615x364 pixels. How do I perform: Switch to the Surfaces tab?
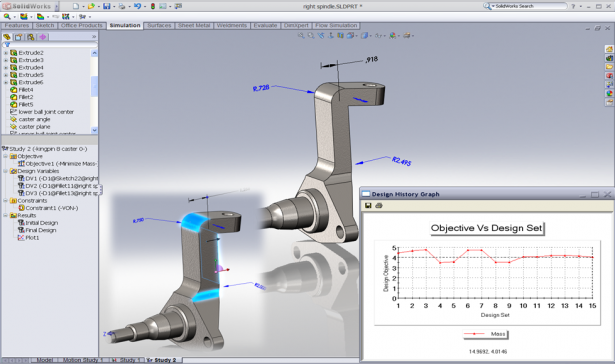tap(159, 25)
